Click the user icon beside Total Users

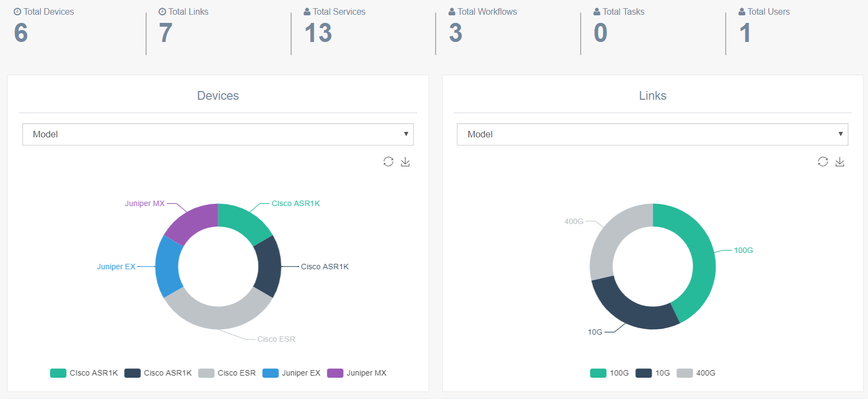tap(742, 11)
